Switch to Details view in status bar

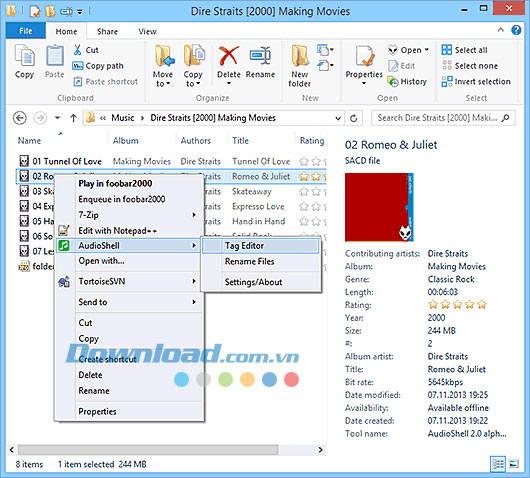(498, 464)
